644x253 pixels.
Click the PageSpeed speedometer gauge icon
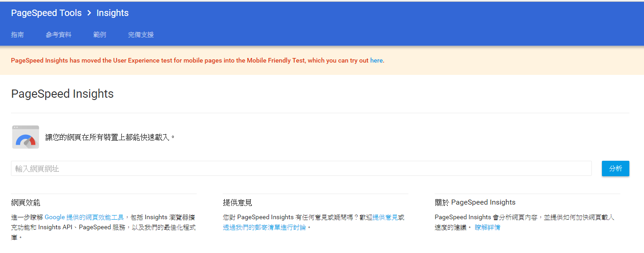26,137
